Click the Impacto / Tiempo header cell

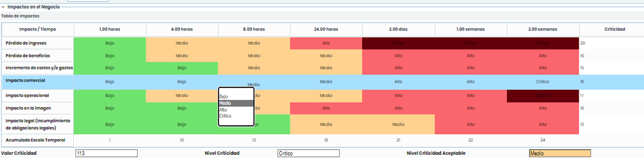click(x=38, y=29)
